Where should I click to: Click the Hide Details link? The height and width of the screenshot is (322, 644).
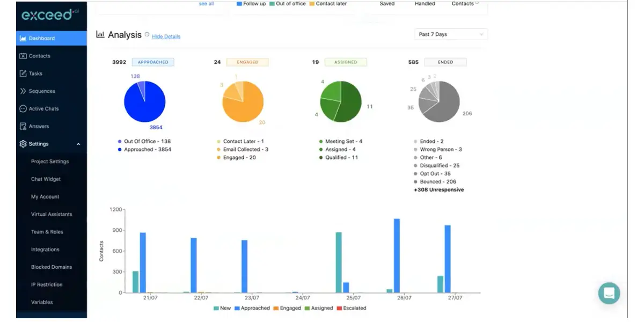tap(166, 36)
